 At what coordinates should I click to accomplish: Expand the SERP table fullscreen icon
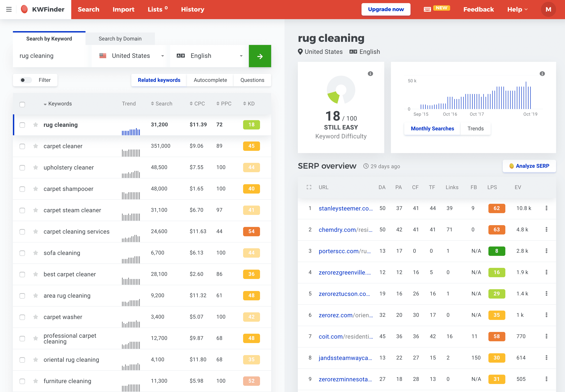point(309,187)
